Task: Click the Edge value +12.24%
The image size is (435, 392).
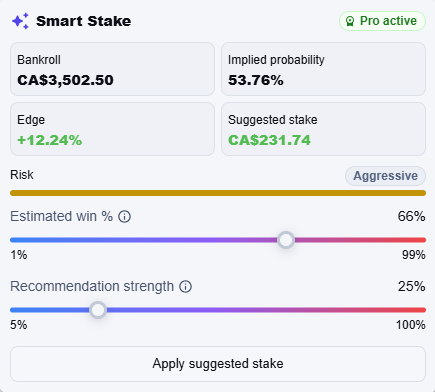Action: [x=50, y=140]
